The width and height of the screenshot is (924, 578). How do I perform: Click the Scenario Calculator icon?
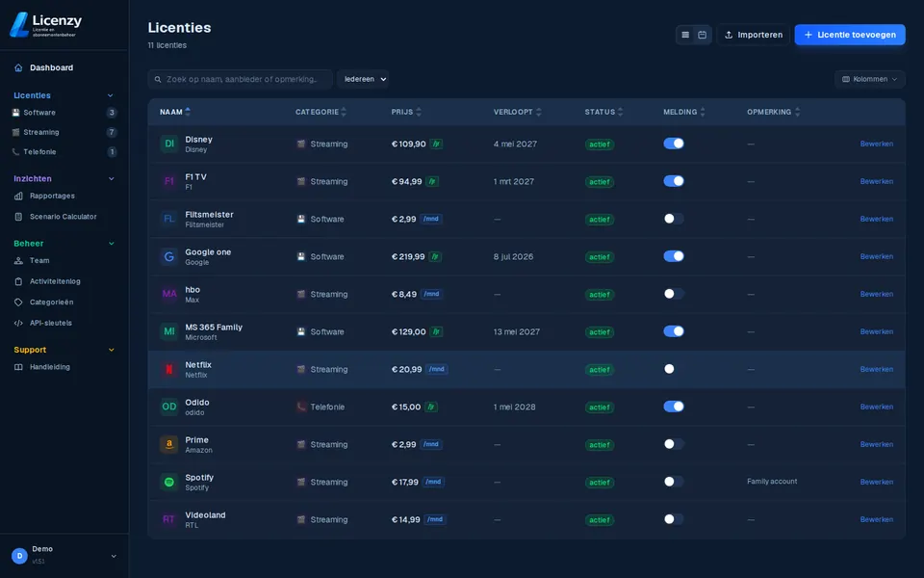pos(18,217)
